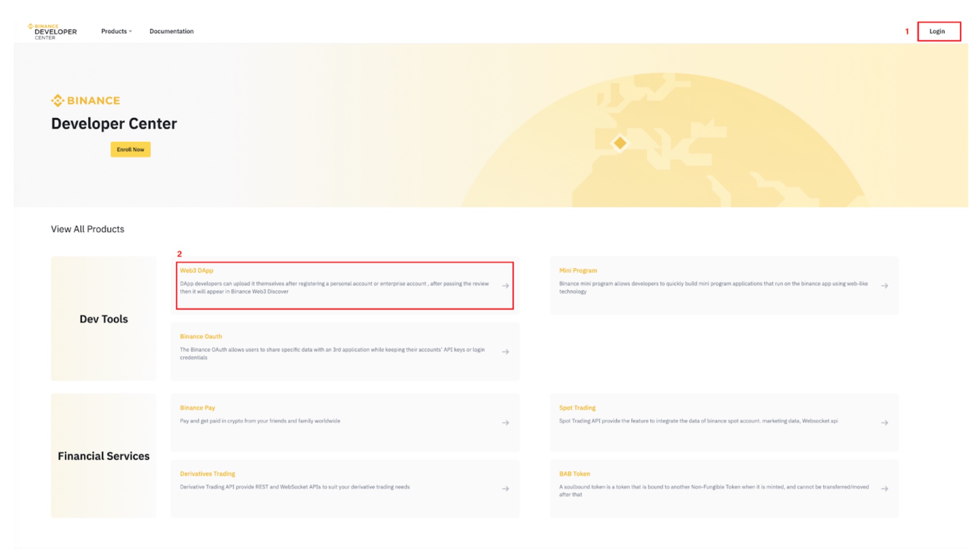Select the Dev Tools category panel
This screenshot has width=980, height=550.
tap(103, 319)
